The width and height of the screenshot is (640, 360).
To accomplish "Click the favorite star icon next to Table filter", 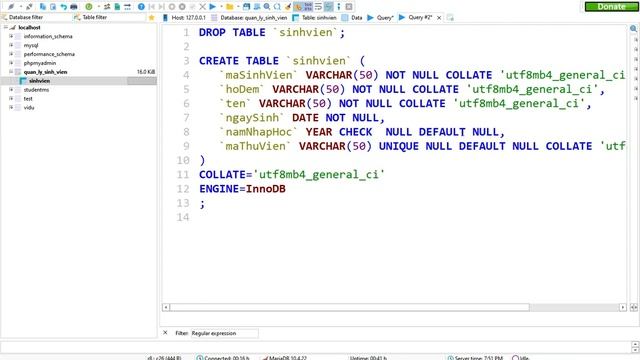I will click(x=152, y=18).
